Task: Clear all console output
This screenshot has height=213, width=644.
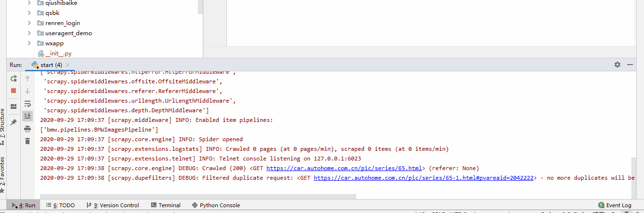Action: (28, 141)
